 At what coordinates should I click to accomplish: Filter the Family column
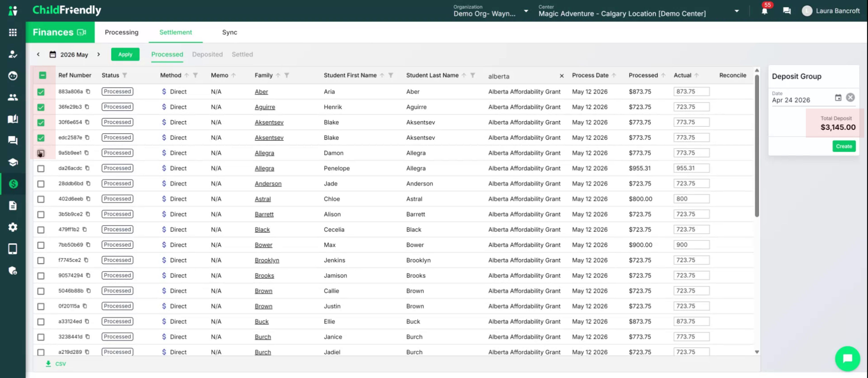(286, 75)
